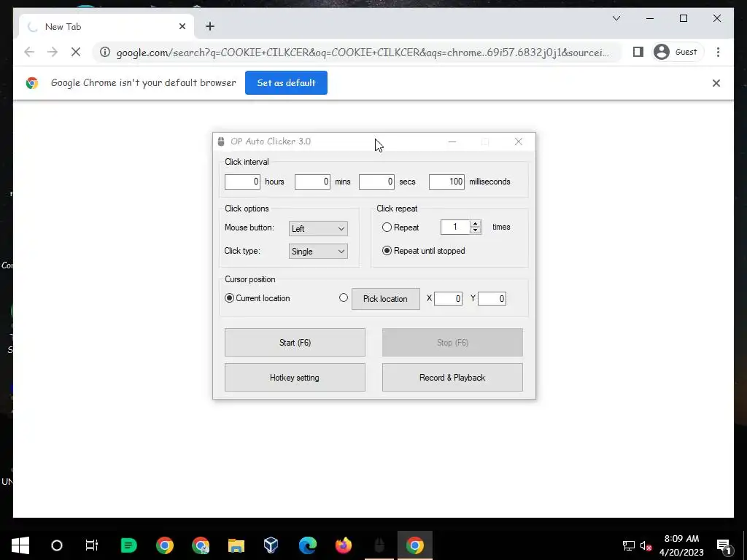Open Microsoft Edge from taskbar
Viewport: 747px width, 560px height.
pos(308,545)
